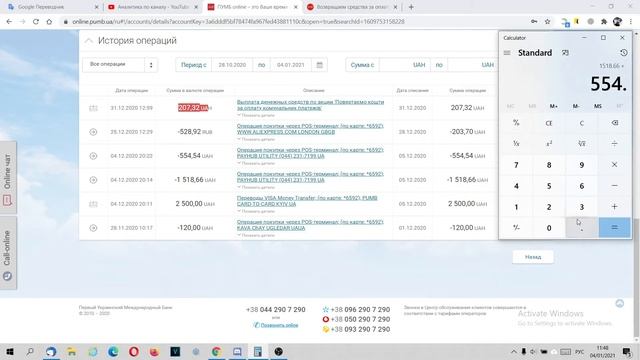Show details under the ALIEXPRESS purchase
Image resolution: width=640 pixels, height=360 pixels.
256,140
